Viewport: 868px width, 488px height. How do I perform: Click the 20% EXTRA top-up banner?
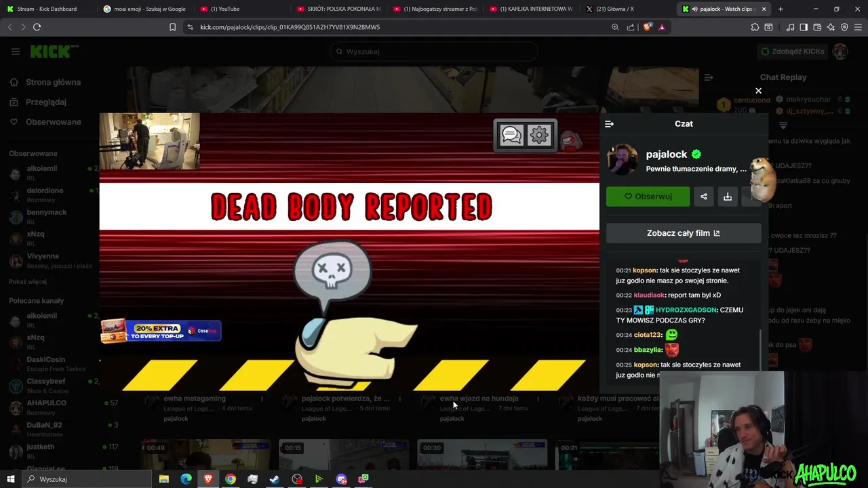161,331
